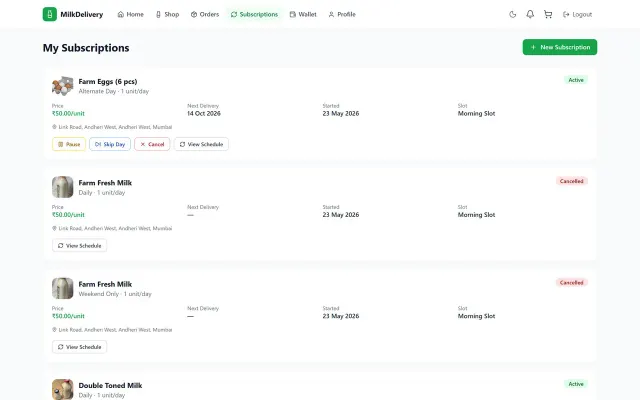Open the Orders nav item

[205, 14]
